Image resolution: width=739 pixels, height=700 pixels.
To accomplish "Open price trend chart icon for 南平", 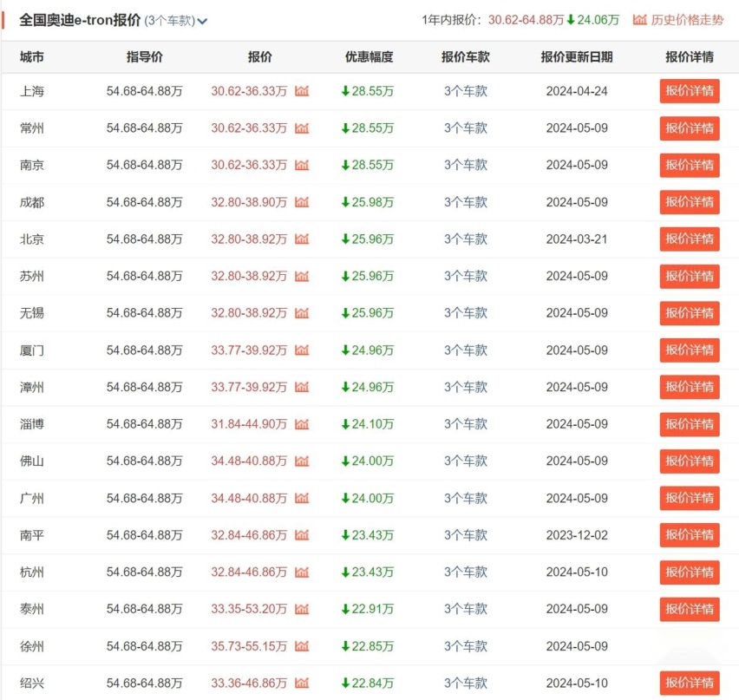I will pos(302,535).
